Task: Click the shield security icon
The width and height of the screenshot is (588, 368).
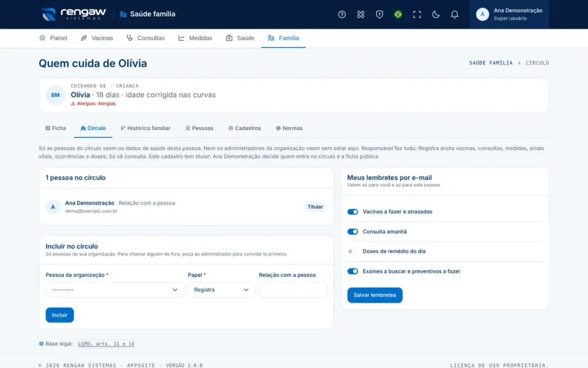Action: tap(379, 14)
